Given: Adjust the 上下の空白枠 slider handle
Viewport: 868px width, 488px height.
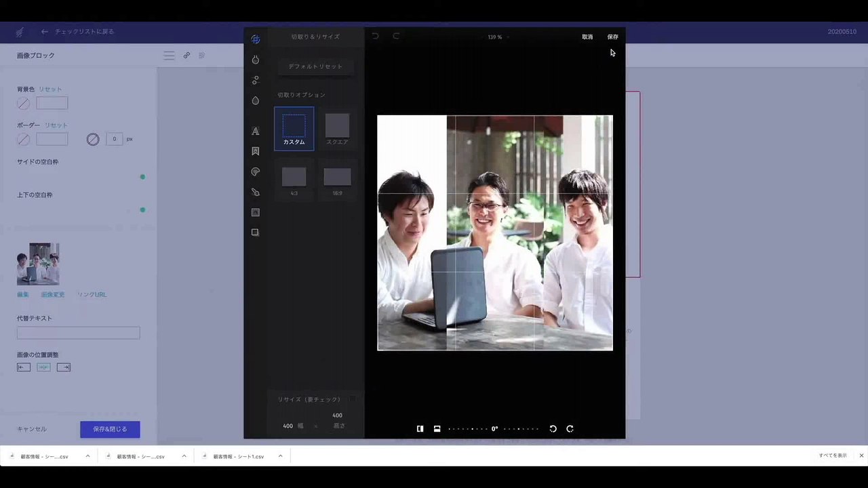Looking at the screenshot, I should [142, 210].
